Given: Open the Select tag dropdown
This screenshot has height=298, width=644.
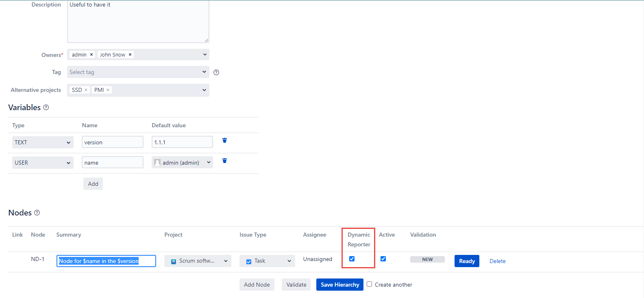Looking at the screenshot, I should [138, 72].
